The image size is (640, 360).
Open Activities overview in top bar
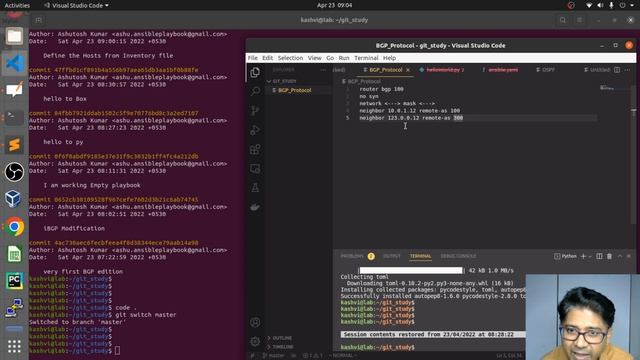click(17, 5)
